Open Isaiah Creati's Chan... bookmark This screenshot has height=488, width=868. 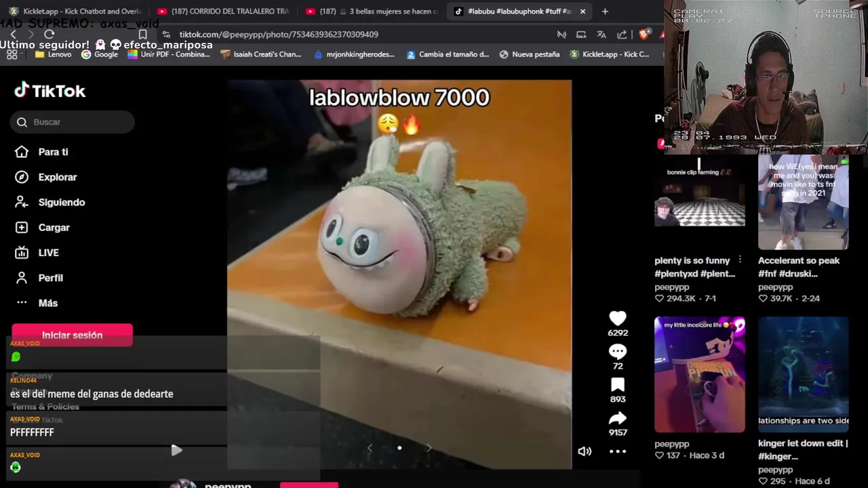coord(261,54)
